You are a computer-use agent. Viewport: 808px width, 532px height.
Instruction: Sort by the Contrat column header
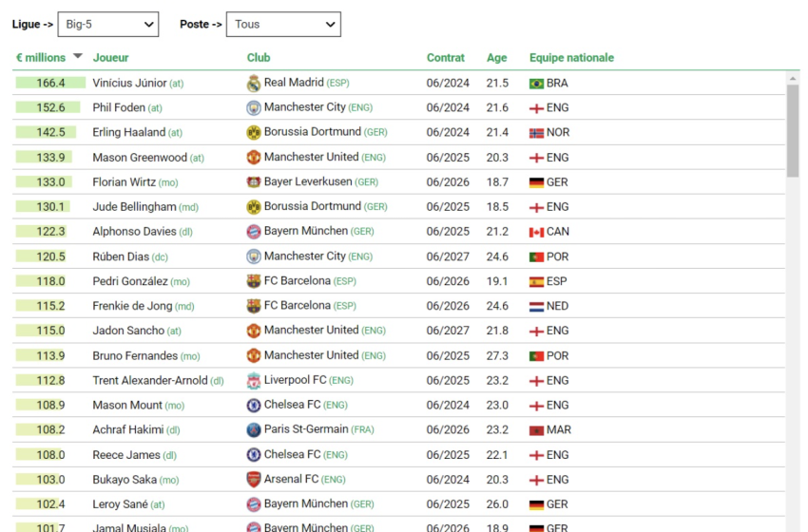click(x=446, y=58)
